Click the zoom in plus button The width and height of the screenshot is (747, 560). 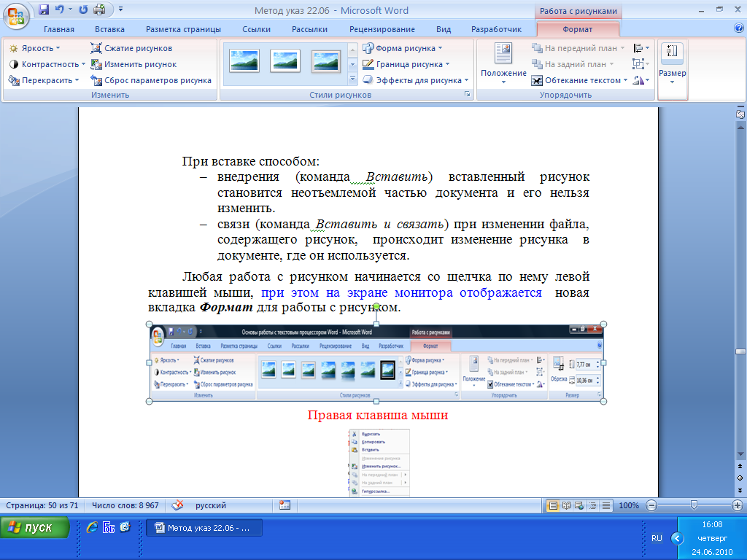(737, 506)
